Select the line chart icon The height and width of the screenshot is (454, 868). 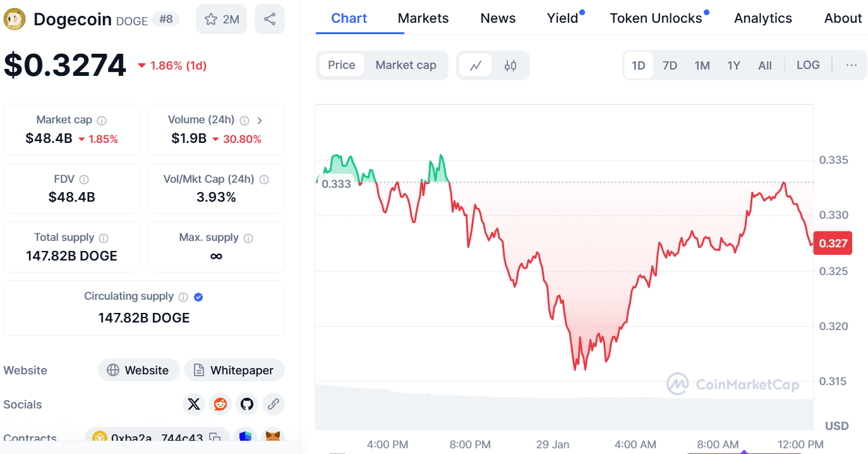tap(476, 65)
